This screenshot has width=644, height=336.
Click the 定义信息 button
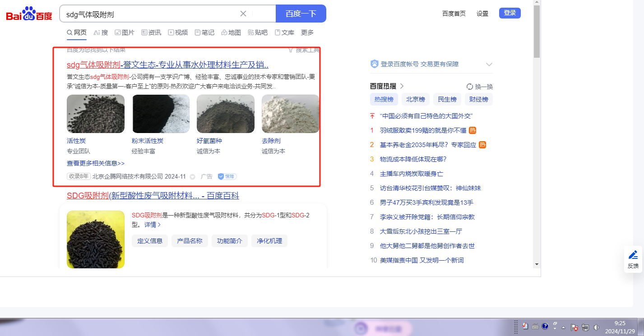click(x=150, y=241)
